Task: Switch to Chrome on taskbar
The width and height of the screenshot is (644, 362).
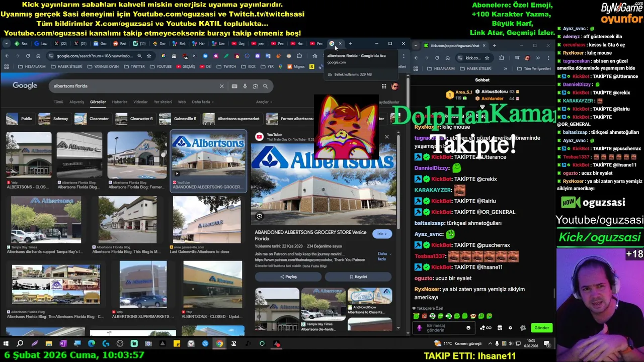Action: tap(219, 344)
